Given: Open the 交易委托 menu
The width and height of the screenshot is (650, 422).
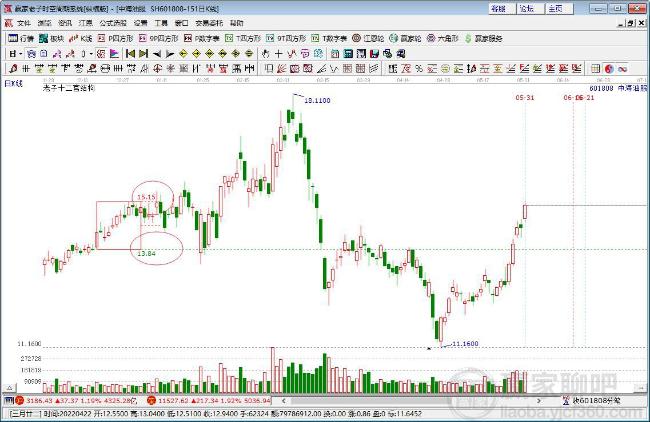Looking at the screenshot, I should pos(209,23).
